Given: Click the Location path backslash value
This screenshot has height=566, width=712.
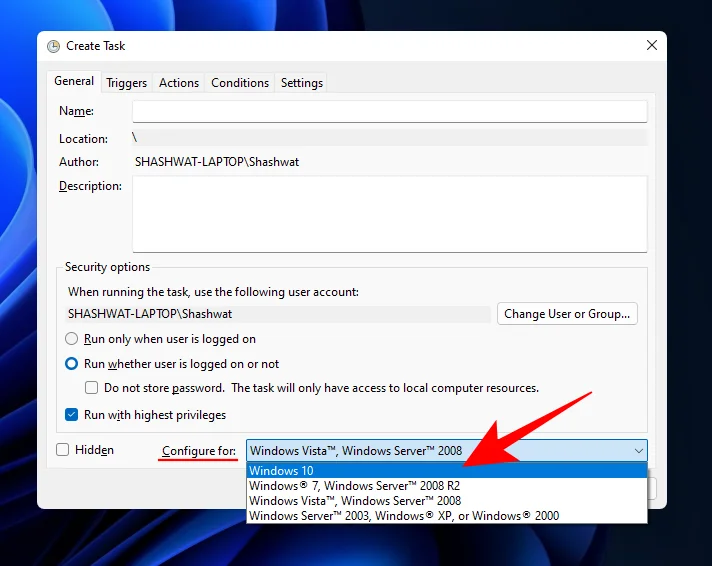Looking at the screenshot, I should coord(134,138).
